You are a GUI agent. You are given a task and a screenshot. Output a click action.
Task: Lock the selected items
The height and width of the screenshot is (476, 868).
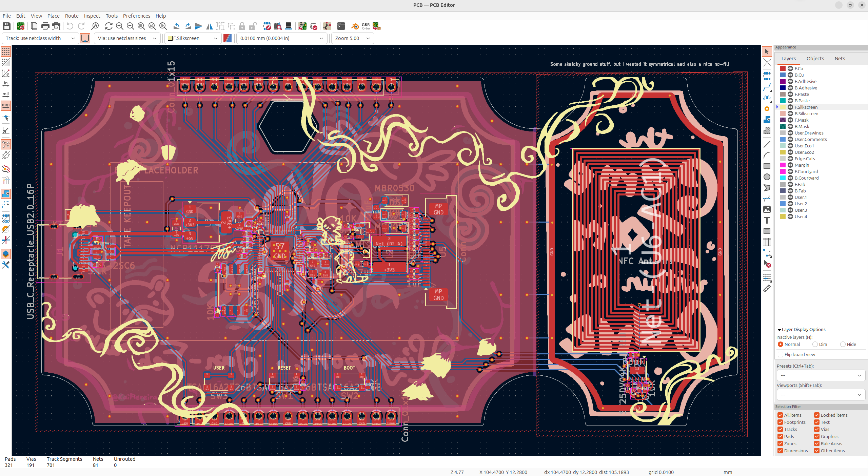[242, 26]
